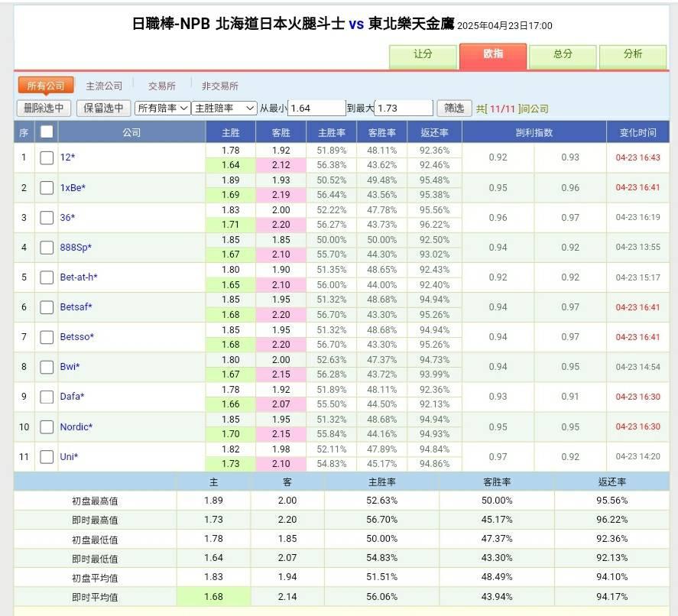Click the 即时最低值 row label

point(95,559)
